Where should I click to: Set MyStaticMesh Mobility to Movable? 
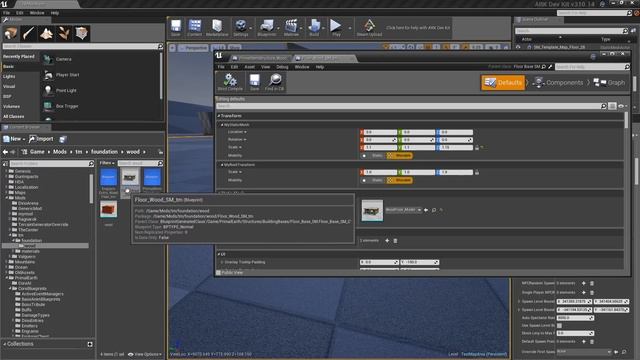click(399, 156)
